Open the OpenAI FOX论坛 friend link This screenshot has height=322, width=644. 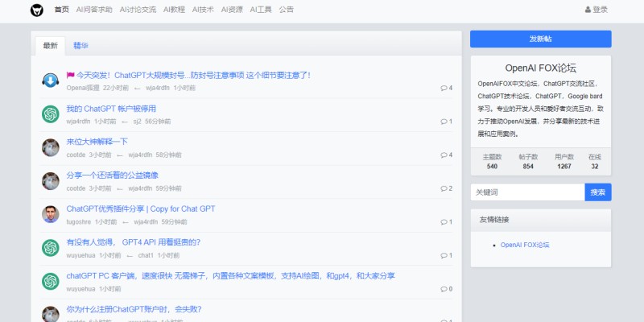(x=525, y=245)
